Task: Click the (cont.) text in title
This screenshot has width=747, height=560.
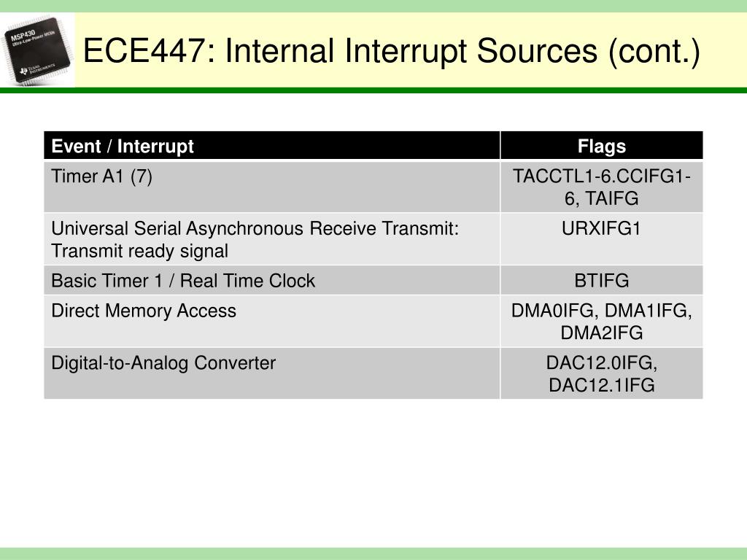Action: tap(654, 52)
